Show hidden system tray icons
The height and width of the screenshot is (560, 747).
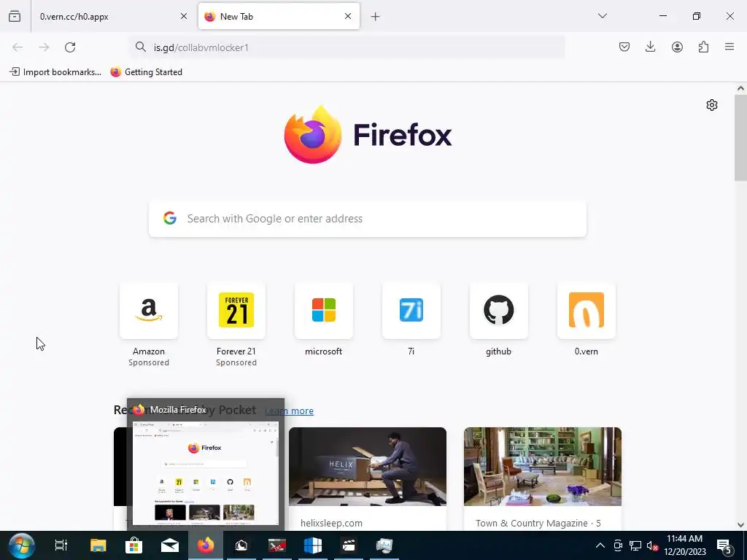coord(600,545)
